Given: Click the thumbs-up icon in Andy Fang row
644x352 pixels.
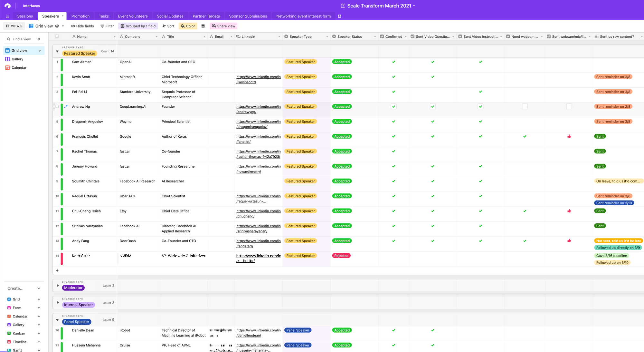Looking at the screenshot, I should pyautogui.click(x=569, y=241).
